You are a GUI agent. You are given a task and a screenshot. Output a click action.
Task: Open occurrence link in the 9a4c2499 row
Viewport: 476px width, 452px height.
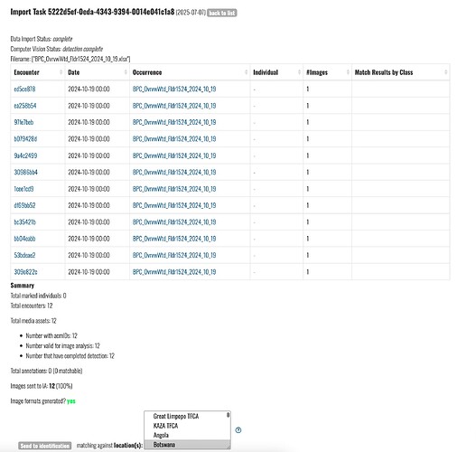(174, 155)
